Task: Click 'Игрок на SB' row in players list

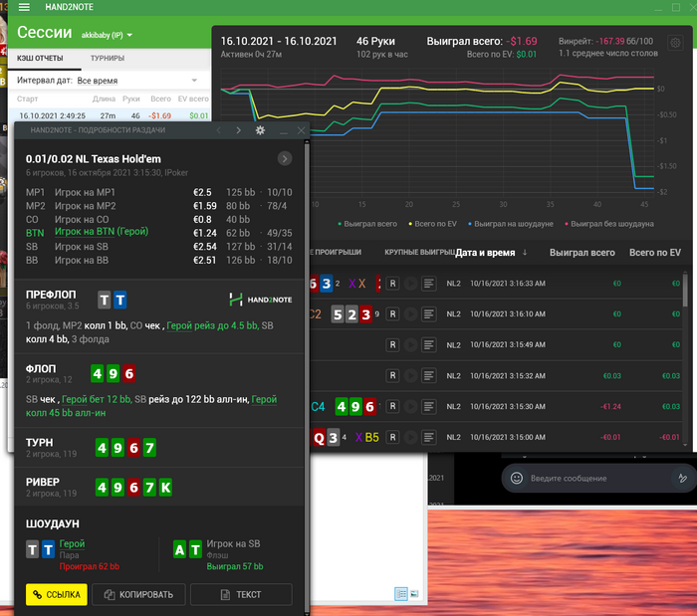Action: pos(159,247)
